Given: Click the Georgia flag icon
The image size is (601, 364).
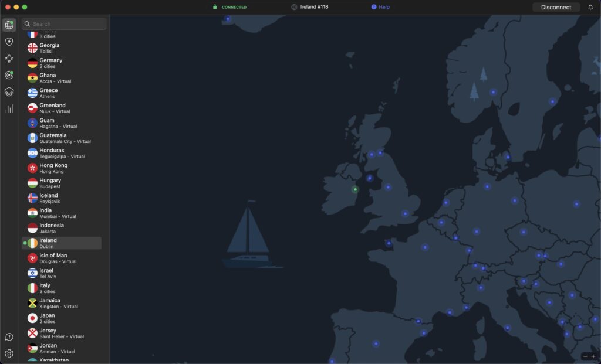Looking at the screenshot, I should coord(33,48).
